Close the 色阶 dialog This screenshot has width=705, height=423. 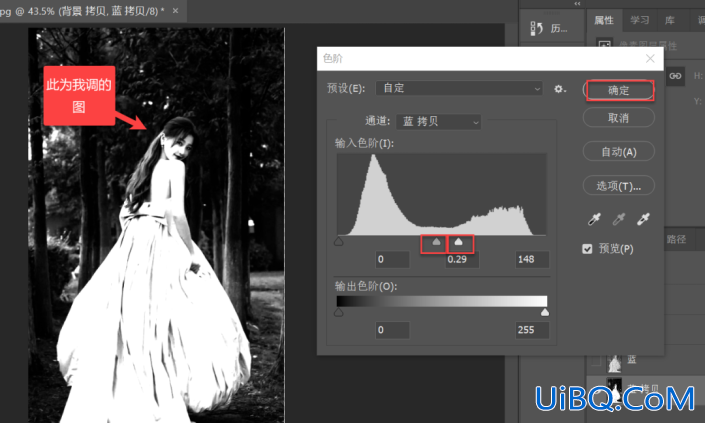(650, 58)
